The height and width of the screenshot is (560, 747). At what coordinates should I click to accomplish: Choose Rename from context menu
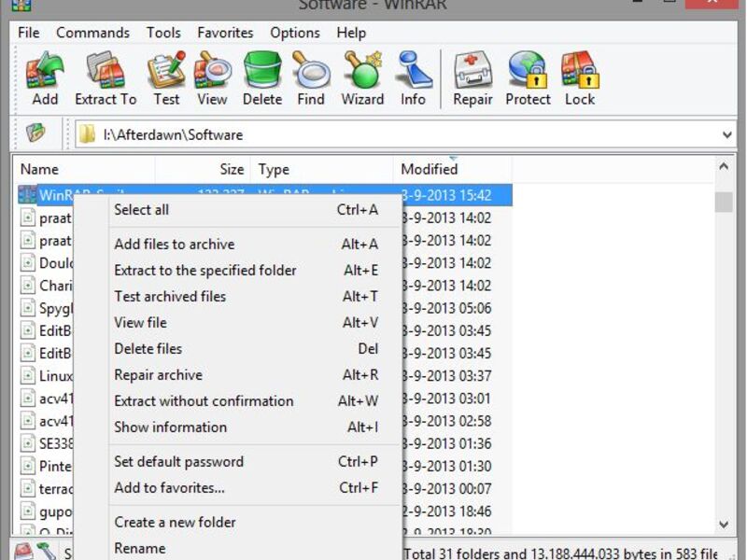tap(255, 548)
